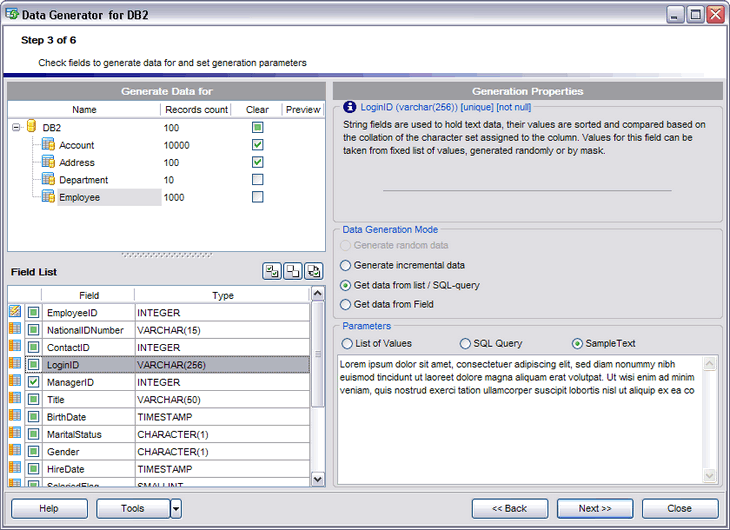Image resolution: width=730 pixels, height=530 pixels.
Task: Click the Type column header
Action: [x=222, y=295]
